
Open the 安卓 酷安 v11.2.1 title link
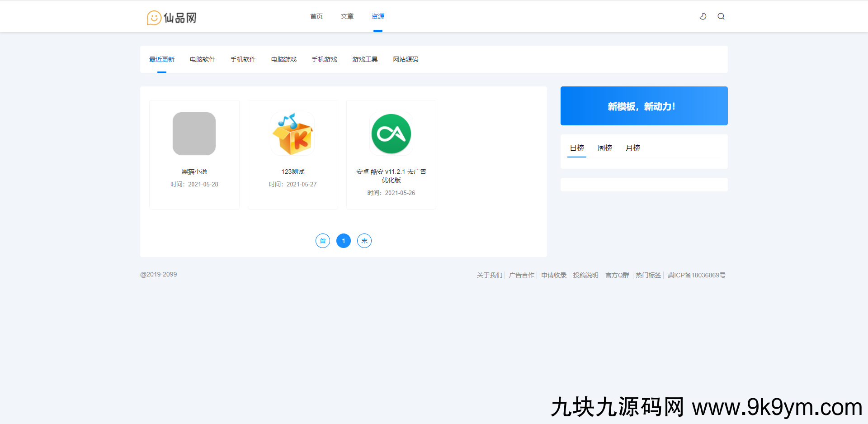pyautogui.click(x=391, y=176)
